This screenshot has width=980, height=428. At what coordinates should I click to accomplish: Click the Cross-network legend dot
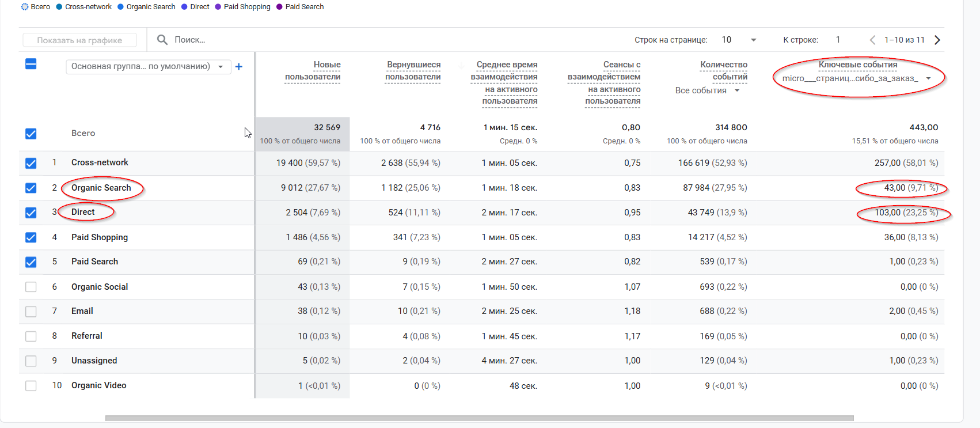click(59, 7)
